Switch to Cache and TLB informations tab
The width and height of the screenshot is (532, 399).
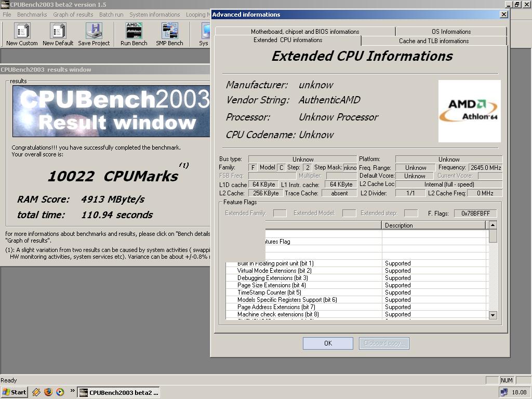(434, 41)
